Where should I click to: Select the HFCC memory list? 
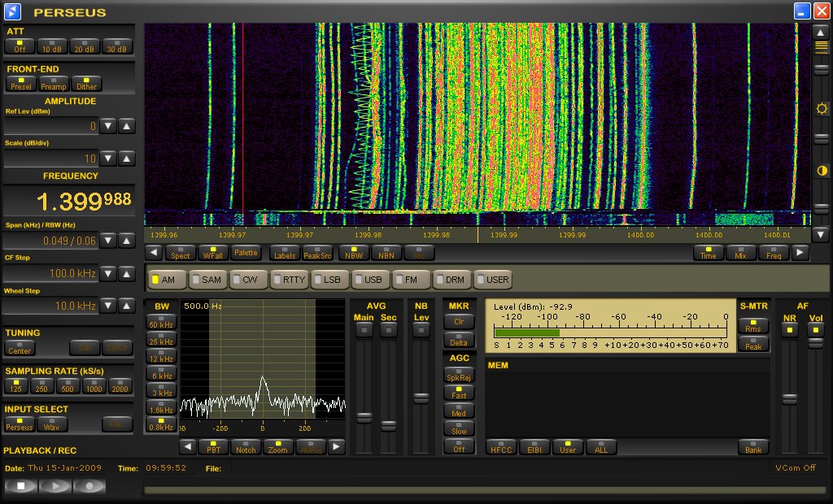(501, 447)
